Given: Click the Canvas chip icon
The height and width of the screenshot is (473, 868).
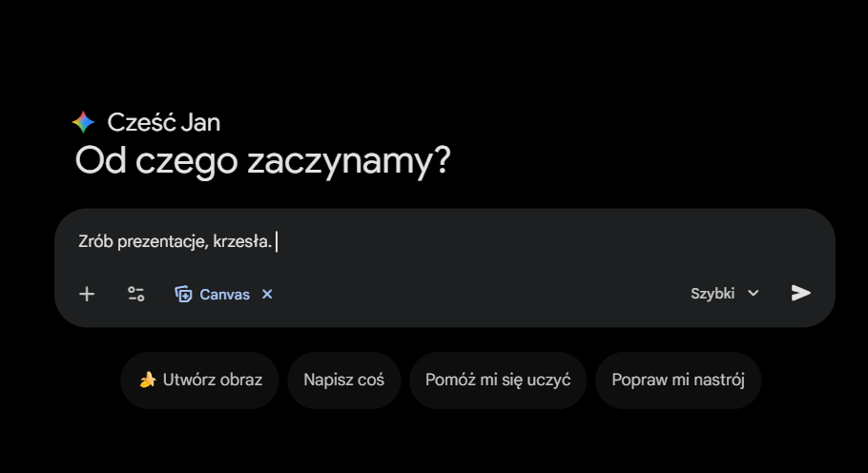Looking at the screenshot, I should pos(184,294).
